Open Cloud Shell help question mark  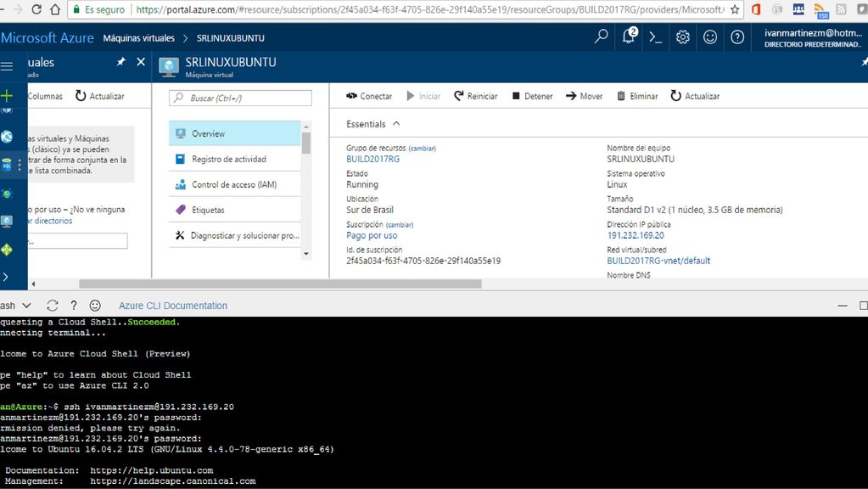74,305
